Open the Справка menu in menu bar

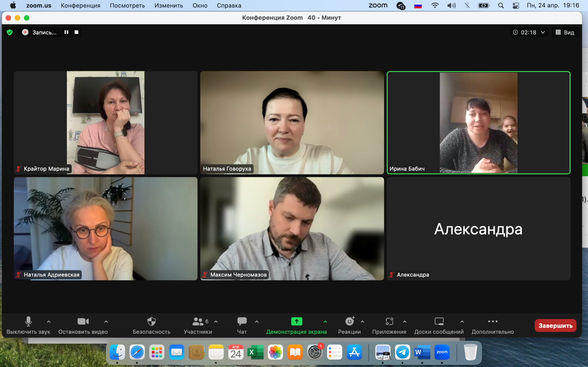pos(229,5)
